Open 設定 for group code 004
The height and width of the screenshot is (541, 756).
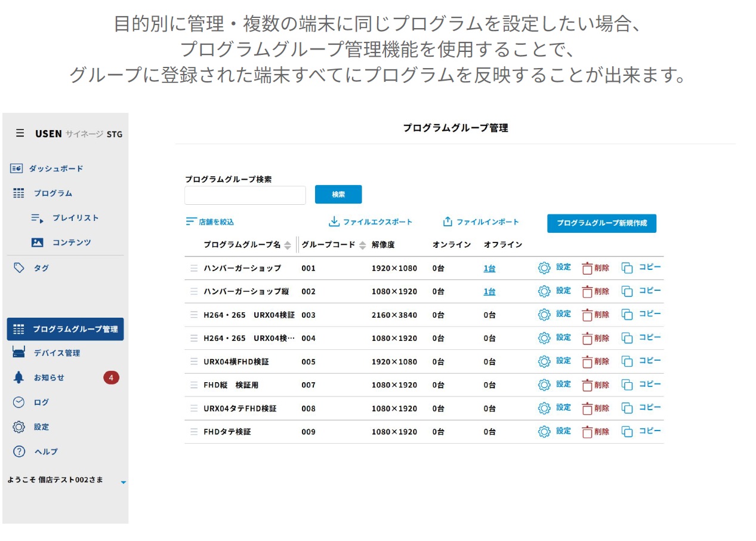coord(554,337)
